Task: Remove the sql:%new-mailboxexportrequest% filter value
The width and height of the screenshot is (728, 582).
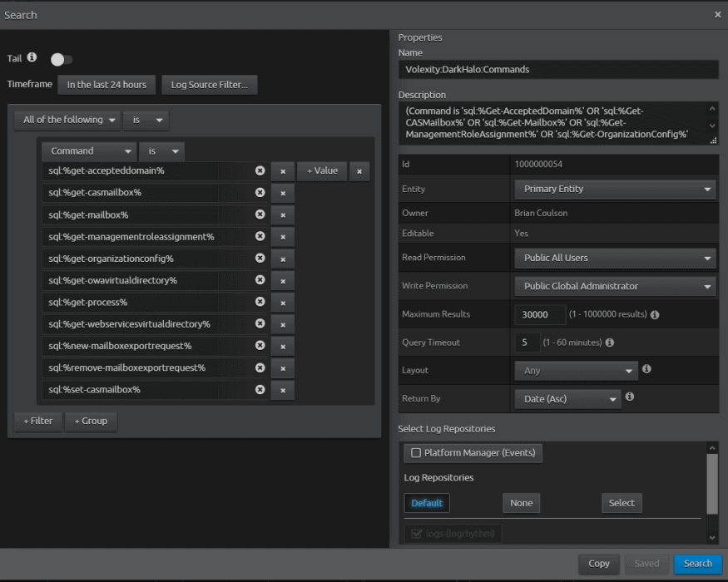Action: click(260, 345)
